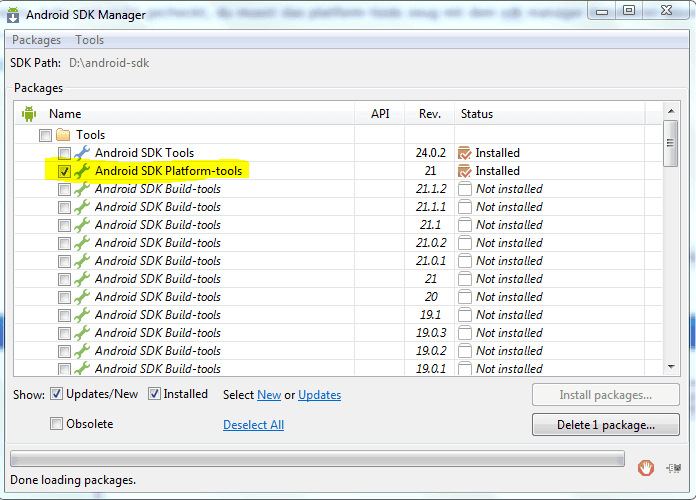
Task: Select the Tools tree row label
Action: click(x=91, y=135)
